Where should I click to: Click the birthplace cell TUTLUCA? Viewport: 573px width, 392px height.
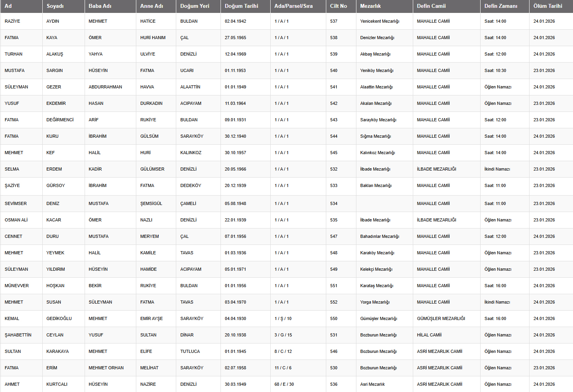point(190,351)
